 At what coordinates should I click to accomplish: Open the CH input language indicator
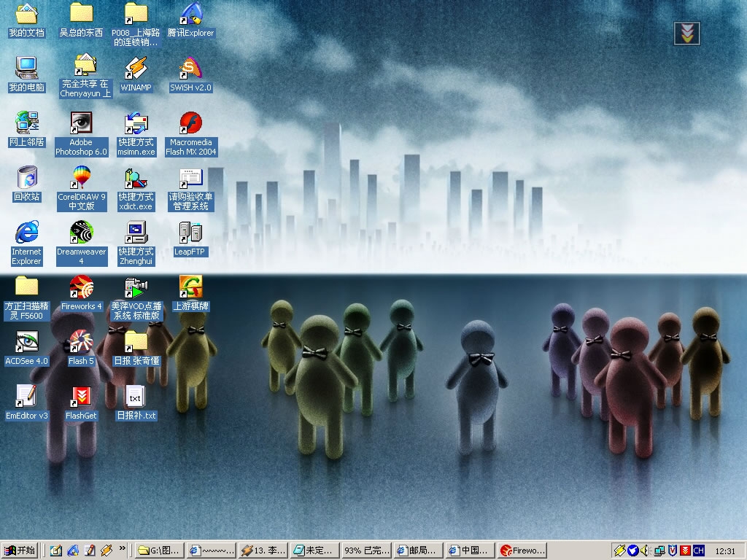pos(698,551)
